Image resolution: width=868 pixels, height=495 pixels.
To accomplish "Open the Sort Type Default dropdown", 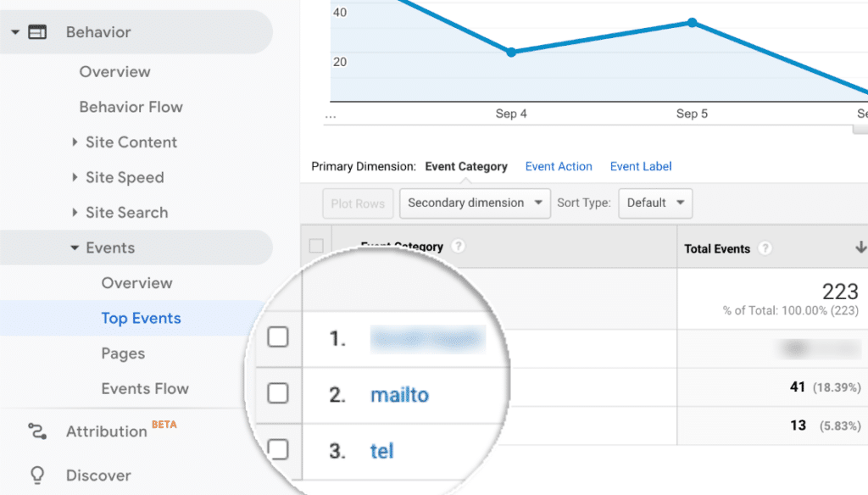I will coord(655,203).
